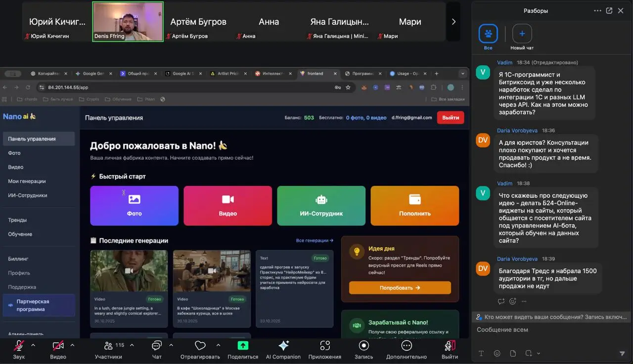633x364 pixels.
Task: Open the Приложения apps icon
Action: click(325, 346)
